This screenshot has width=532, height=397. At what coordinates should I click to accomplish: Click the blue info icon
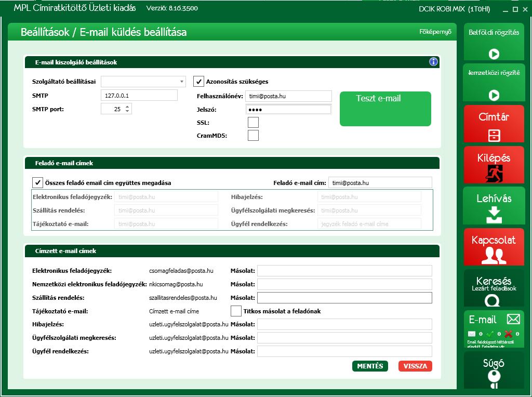[433, 62]
